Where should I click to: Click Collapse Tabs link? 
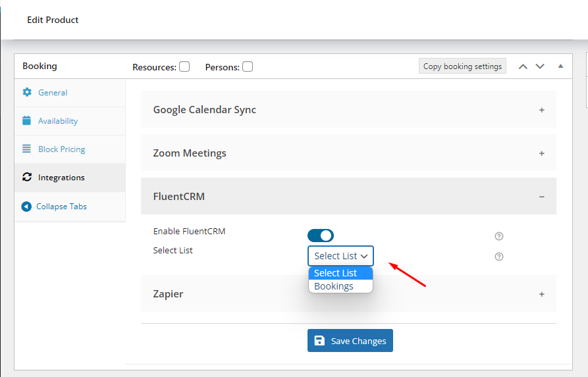pos(61,207)
